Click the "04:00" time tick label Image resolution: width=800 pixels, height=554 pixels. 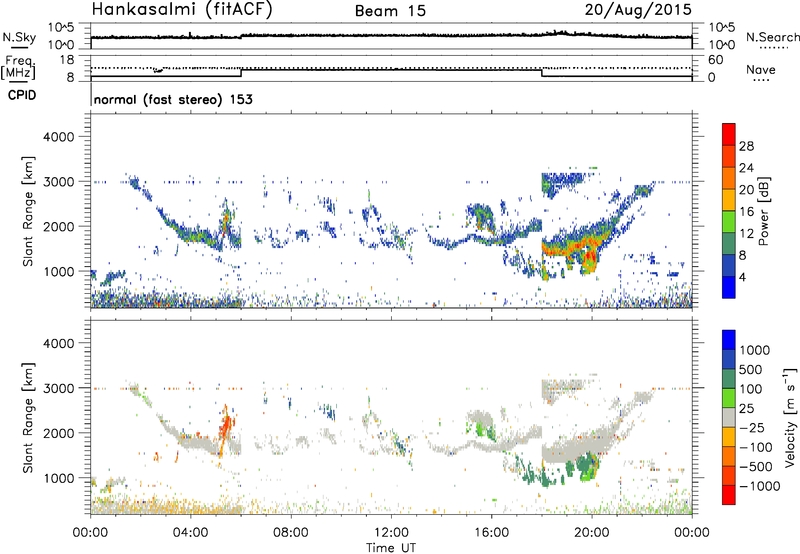[x=190, y=533]
